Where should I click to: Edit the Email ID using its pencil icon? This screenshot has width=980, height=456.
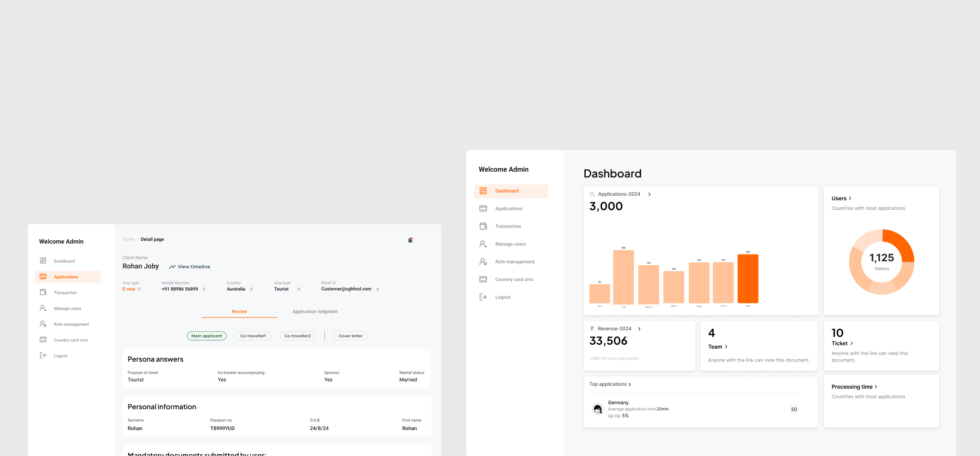point(378,289)
